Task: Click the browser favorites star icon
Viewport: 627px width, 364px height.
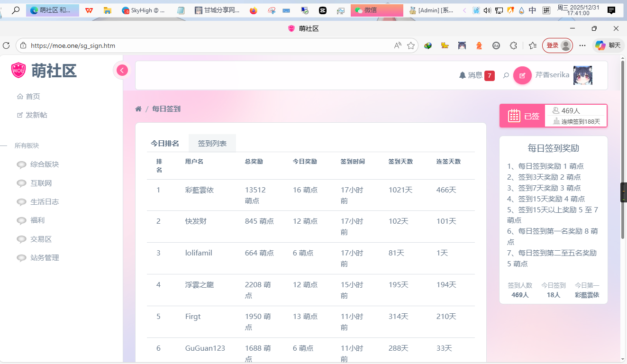Action: click(x=411, y=45)
